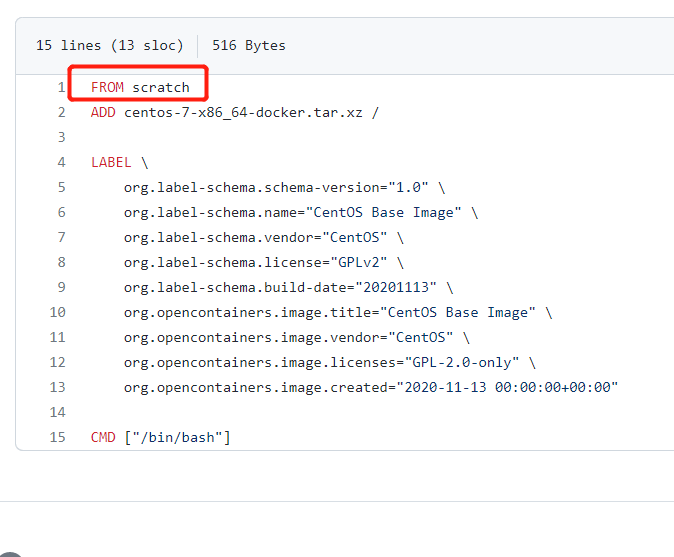674x557 pixels.
Task: Click line number 6
Action: click(x=61, y=212)
